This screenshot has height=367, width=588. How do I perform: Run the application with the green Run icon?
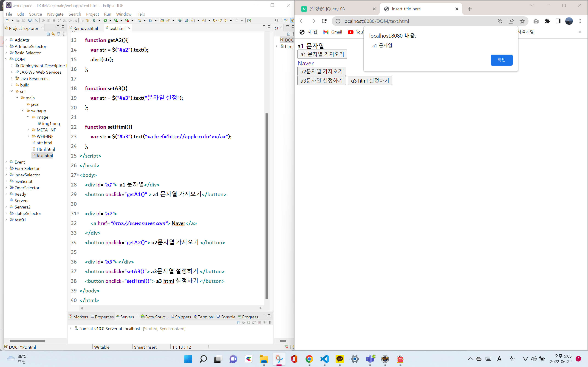click(105, 21)
